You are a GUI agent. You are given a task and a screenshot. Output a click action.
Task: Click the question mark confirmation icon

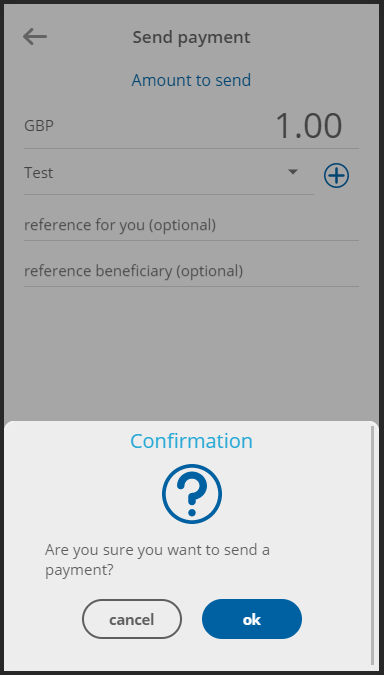(x=192, y=493)
